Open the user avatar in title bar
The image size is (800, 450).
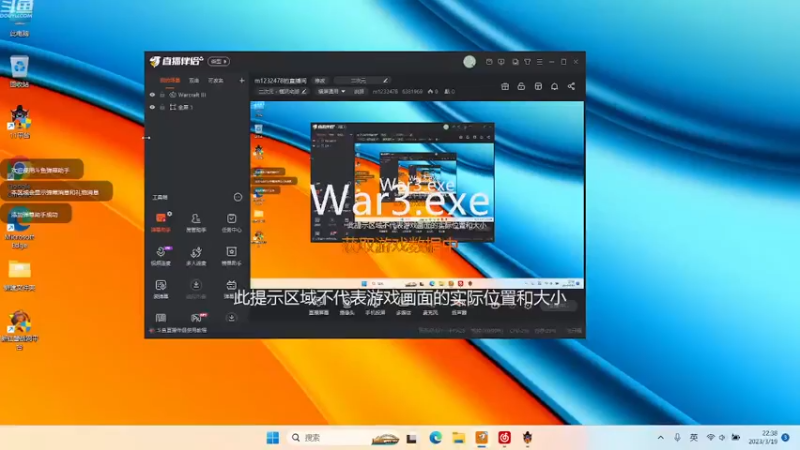(x=469, y=62)
